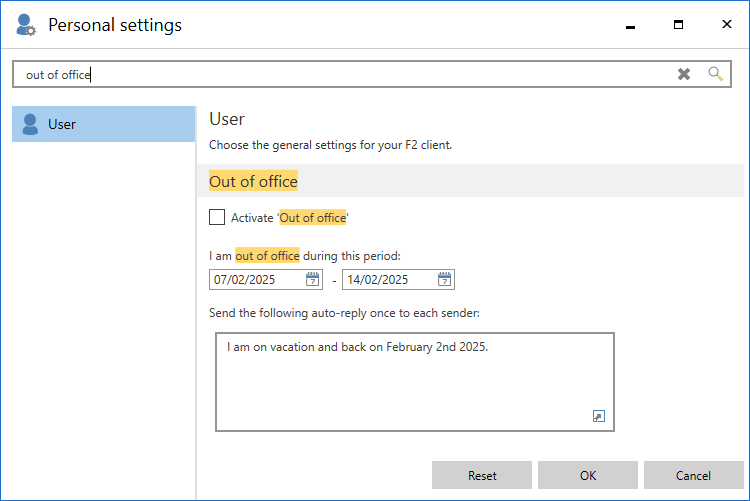Viewport: 750px width, 501px height.
Task: Maximize the Personal settings window
Action: 678,25
